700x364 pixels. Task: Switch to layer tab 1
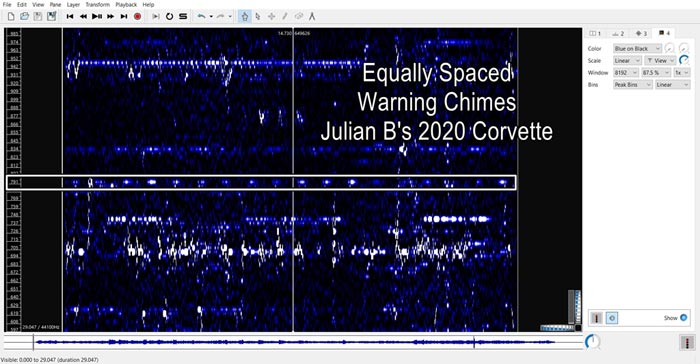[x=596, y=33]
